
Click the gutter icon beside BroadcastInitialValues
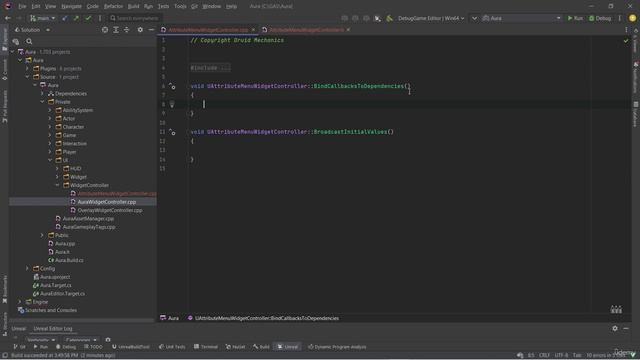172,132
